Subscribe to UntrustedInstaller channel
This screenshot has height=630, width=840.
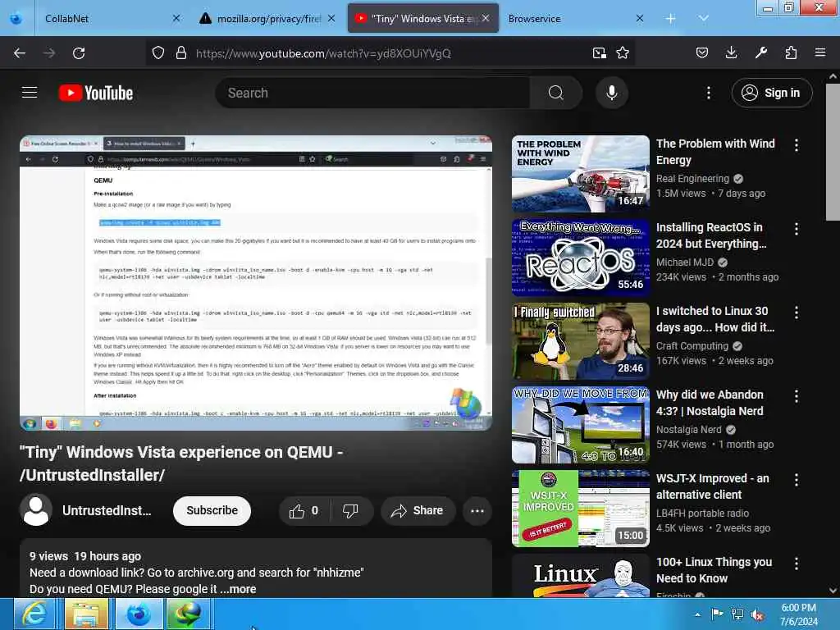point(212,510)
